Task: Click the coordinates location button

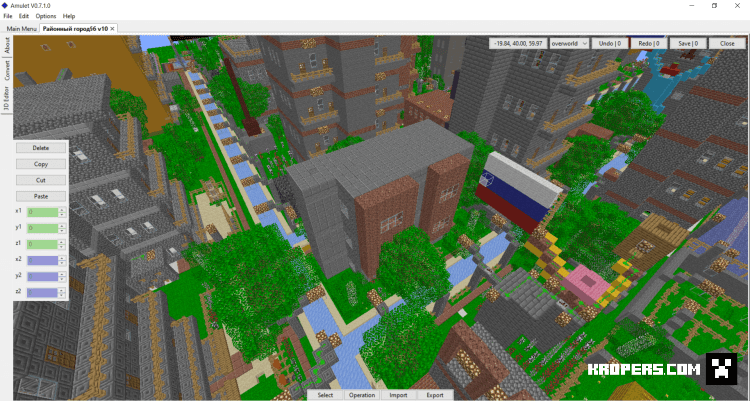Action: [517, 43]
